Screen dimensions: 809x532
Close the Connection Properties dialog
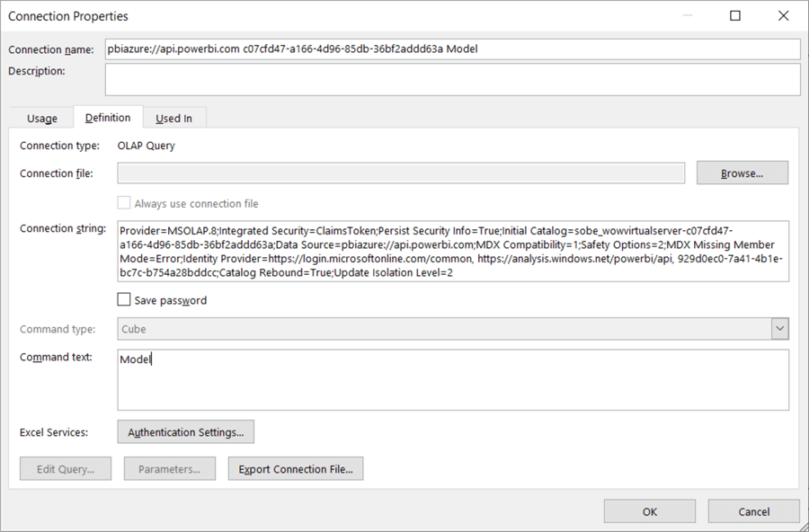tap(784, 16)
